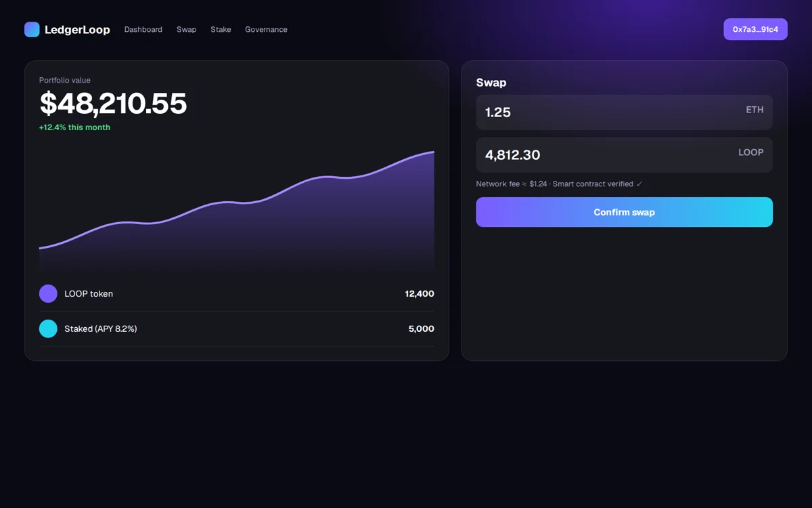Click the ETH currency label
Viewport: 812px width, 508px height.
click(x=754, y=110)
